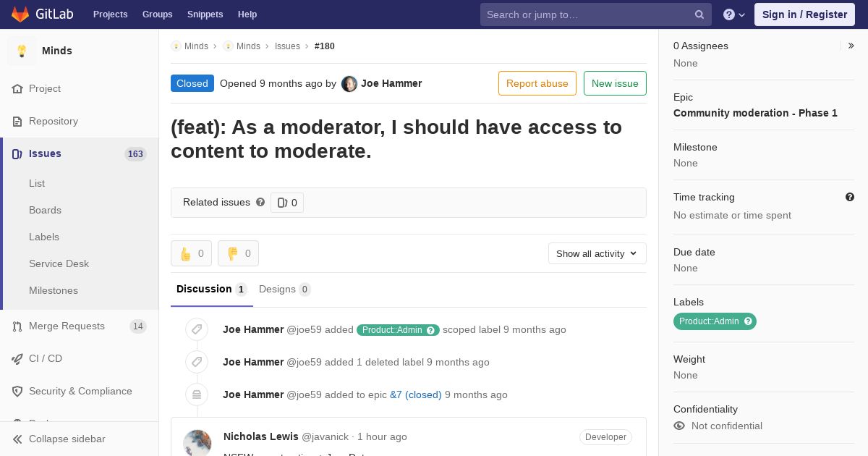Screen dimensions: 868x456
Task: Click the search magnifier icon
Action: point(699,14)
